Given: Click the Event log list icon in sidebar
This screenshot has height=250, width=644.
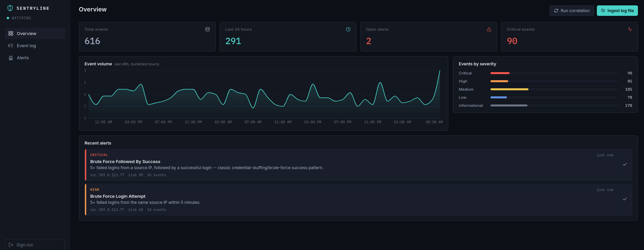Looking at the screenshot, I should point(11,45).
